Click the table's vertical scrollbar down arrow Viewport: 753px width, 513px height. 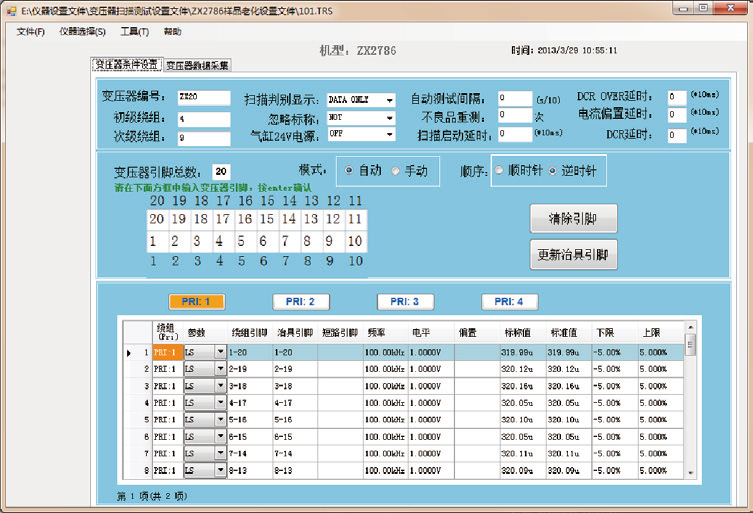coord(690,473)
